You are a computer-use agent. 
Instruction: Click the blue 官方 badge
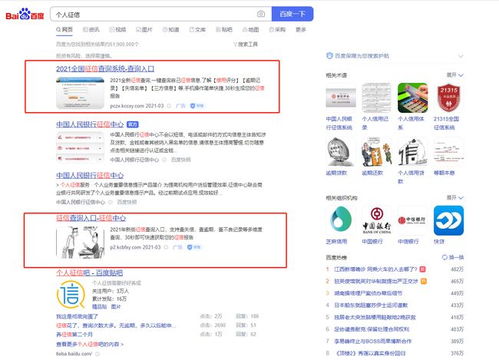click(x=133, y=125)
